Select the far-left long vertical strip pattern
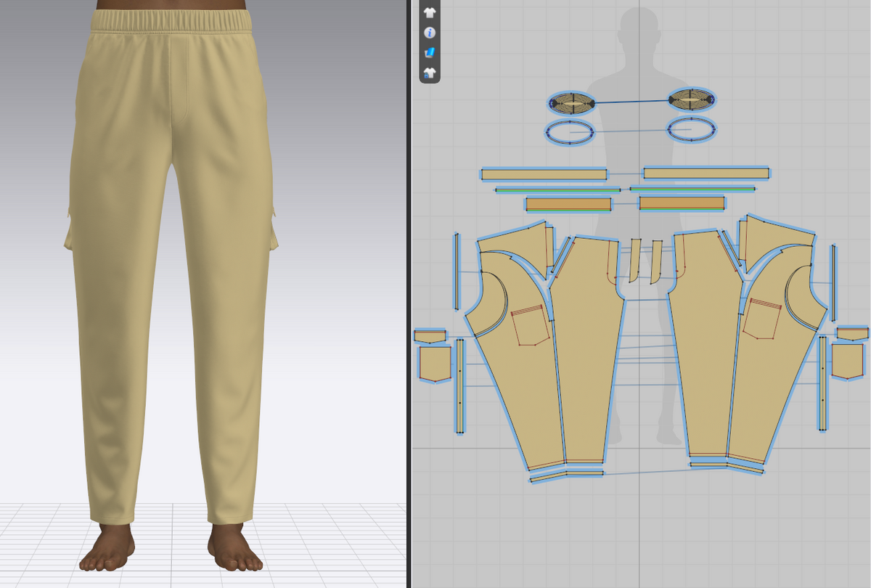This screenshot has width=871, height=588. coord(457,270)
